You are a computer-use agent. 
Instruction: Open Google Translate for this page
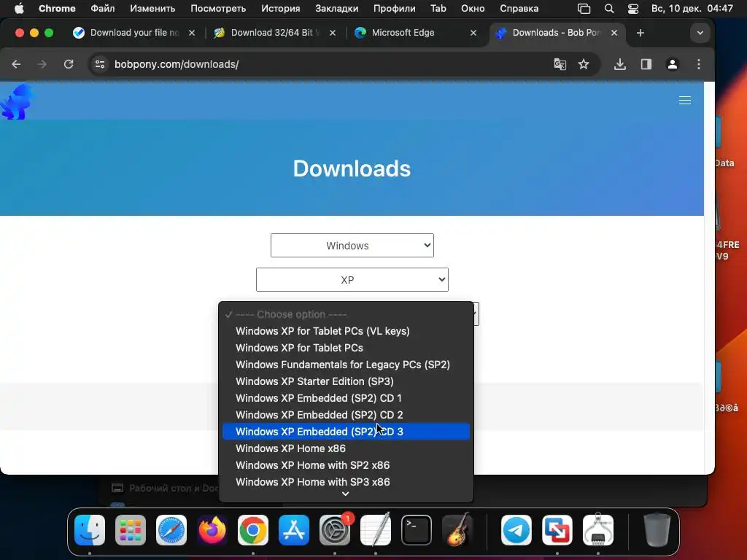pyautogui.click(x=560, y=64)
